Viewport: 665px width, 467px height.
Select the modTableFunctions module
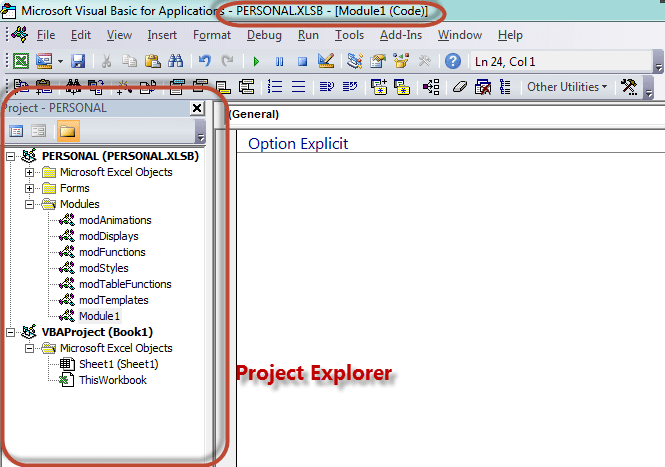pyautogui.click(x=125, y=284)
